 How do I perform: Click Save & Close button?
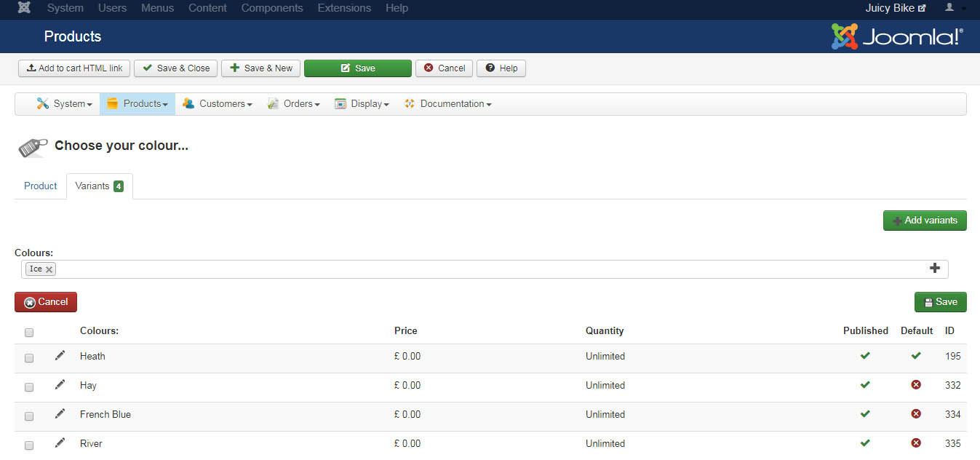175,68
